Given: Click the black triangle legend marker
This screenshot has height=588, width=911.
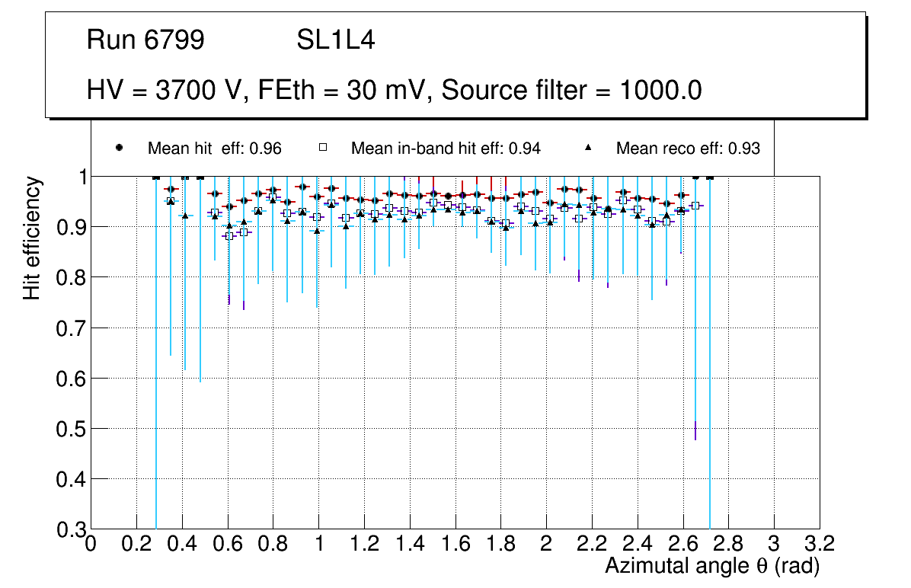Looking at the screenshot, I should (x=587, y=148).
